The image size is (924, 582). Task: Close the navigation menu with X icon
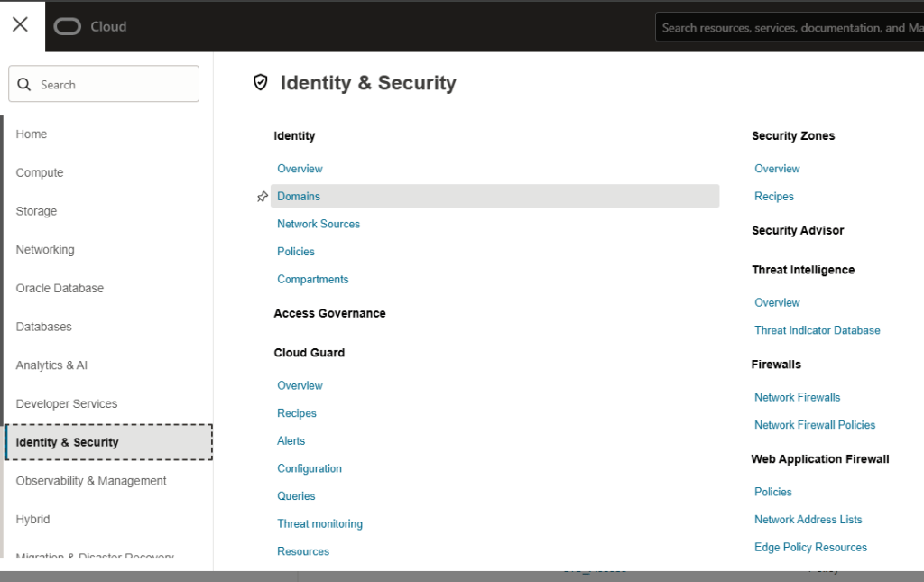click(x=21, y=25)
